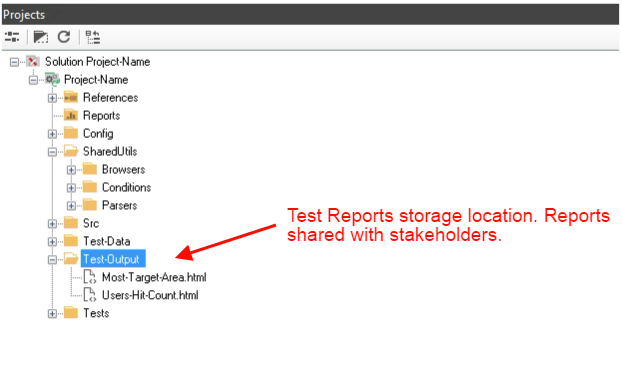Click the Reports chart folder icon
The height and width of the screenshot is (372, 622).
pos(71,115)
